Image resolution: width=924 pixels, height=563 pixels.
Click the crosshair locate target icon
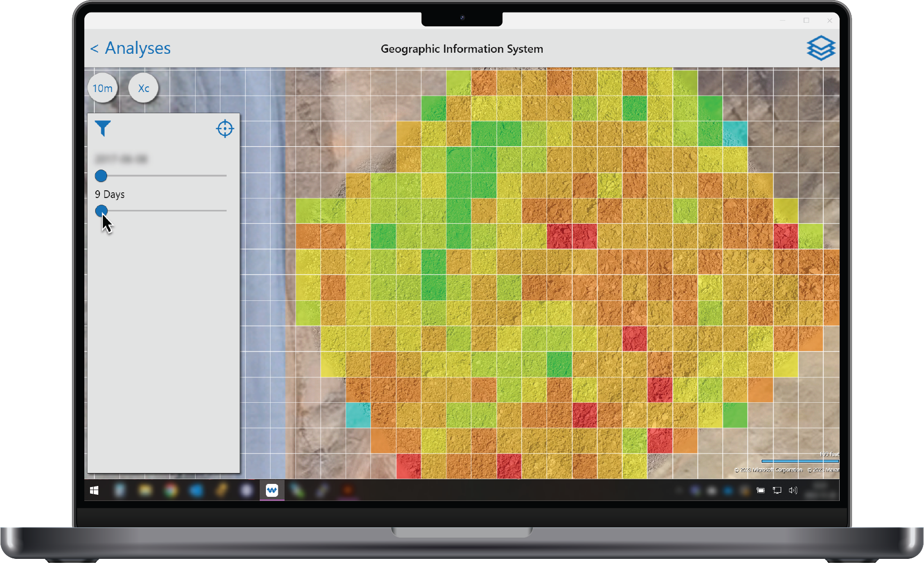coord(225,128)
